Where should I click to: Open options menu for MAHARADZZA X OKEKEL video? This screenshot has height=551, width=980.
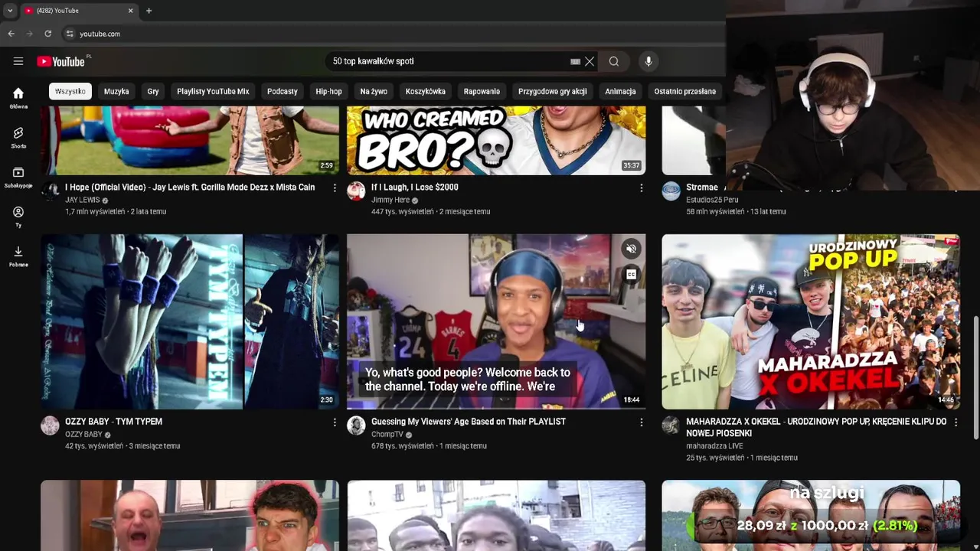(955, 422)
